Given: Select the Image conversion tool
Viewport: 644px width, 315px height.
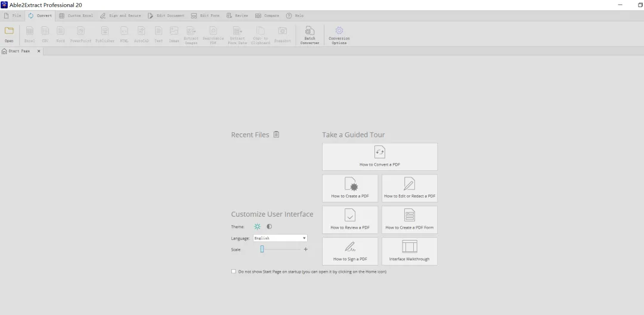Looking at the screenshot, I should (174, 35).
